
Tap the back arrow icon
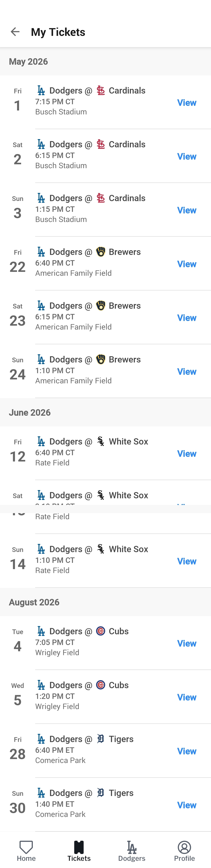15,32
